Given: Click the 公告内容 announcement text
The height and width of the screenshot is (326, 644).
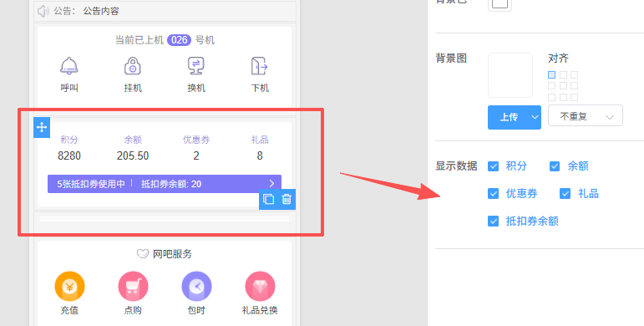Looking at the screenshot, I should 101,11.
